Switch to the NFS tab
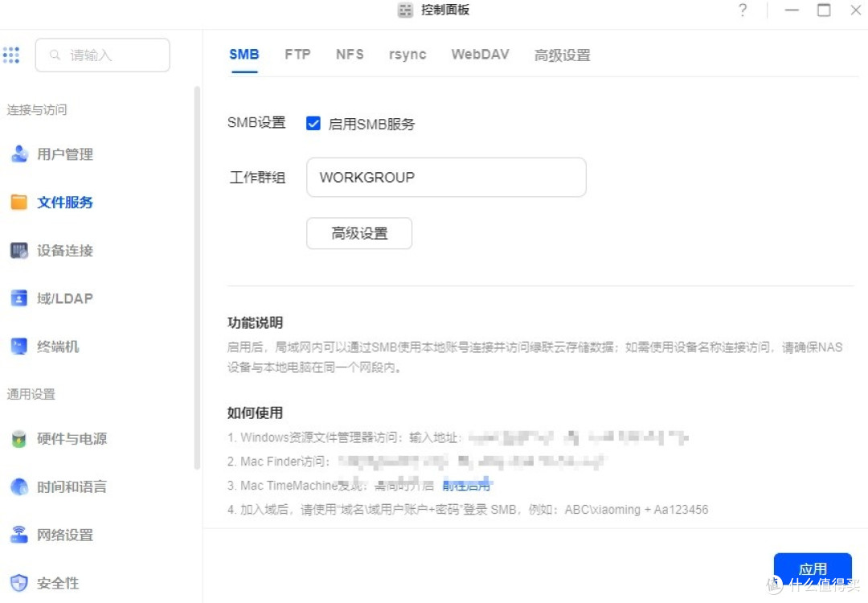The width and height of the screenshot is (868, 603). pyautogui.click(x=350, y=55)
